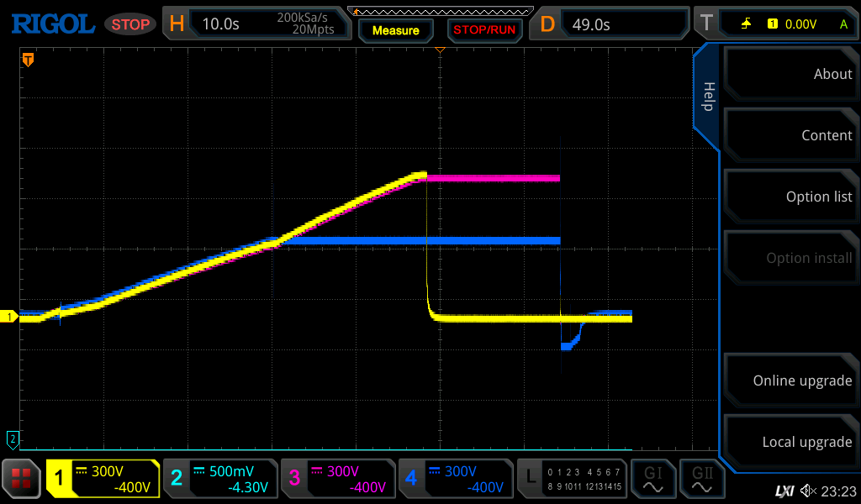Open the horizontal timebase 10.0s settings

click(256, 24)
